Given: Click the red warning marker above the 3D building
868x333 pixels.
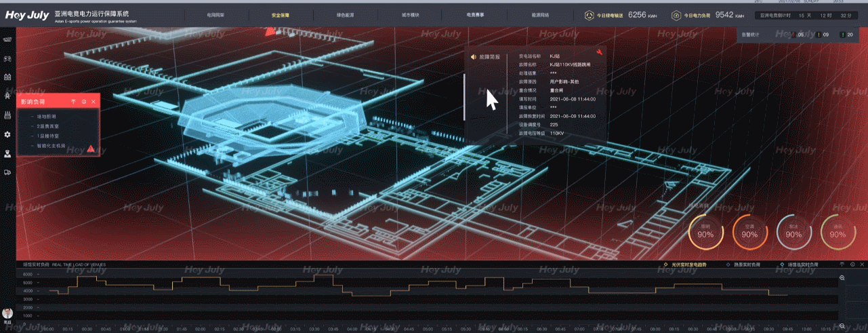Looking at the screenshot, I should click(270, 31).
